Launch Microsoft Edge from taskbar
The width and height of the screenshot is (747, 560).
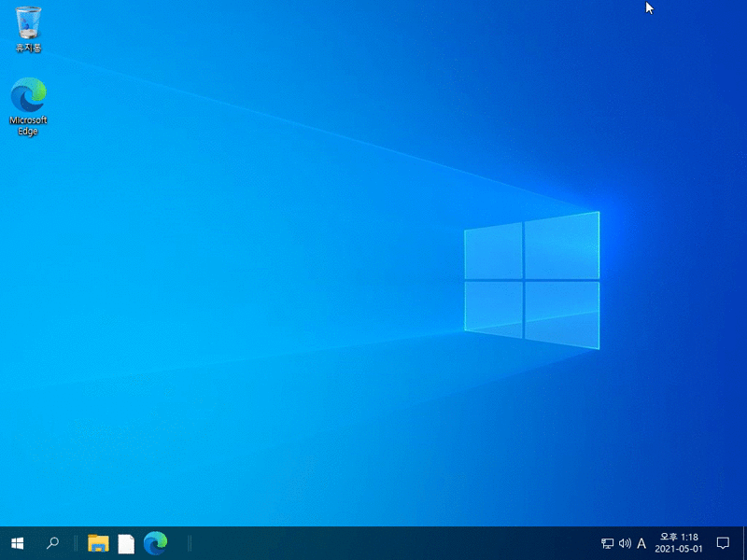[x=155, y=543]
